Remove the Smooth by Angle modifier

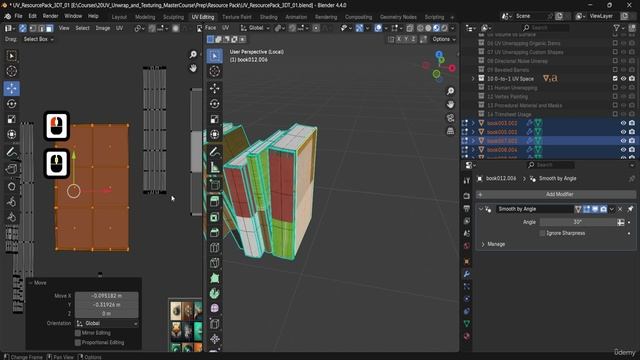pyautogui.click(x=620, y=209)
